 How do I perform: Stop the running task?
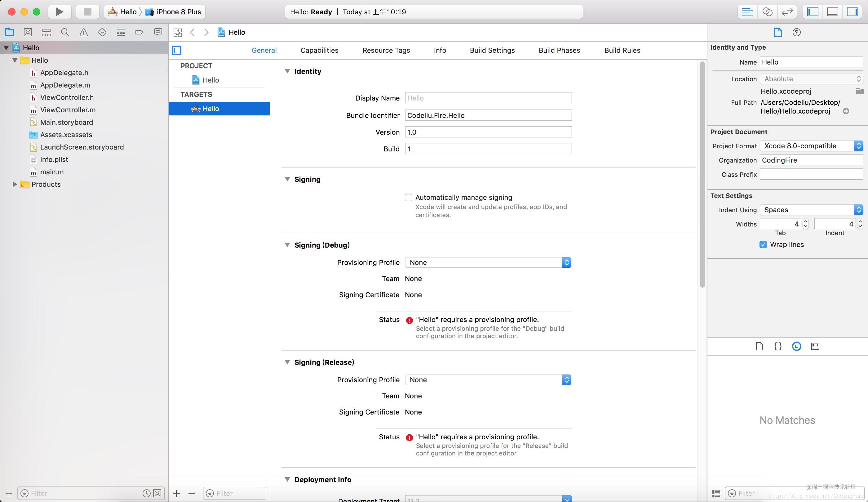pos(87,12)
